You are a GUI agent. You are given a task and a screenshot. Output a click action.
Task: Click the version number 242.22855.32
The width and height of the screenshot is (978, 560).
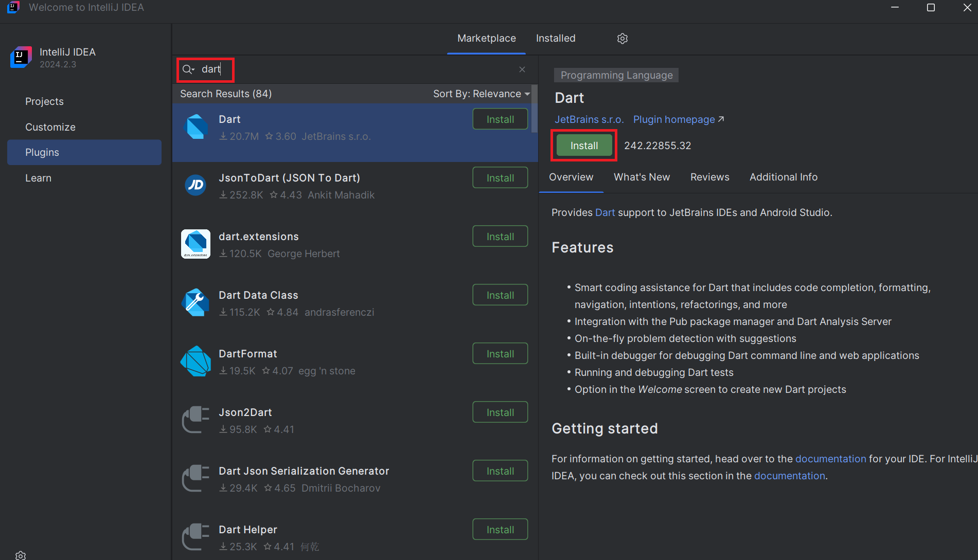click(657, 146)
